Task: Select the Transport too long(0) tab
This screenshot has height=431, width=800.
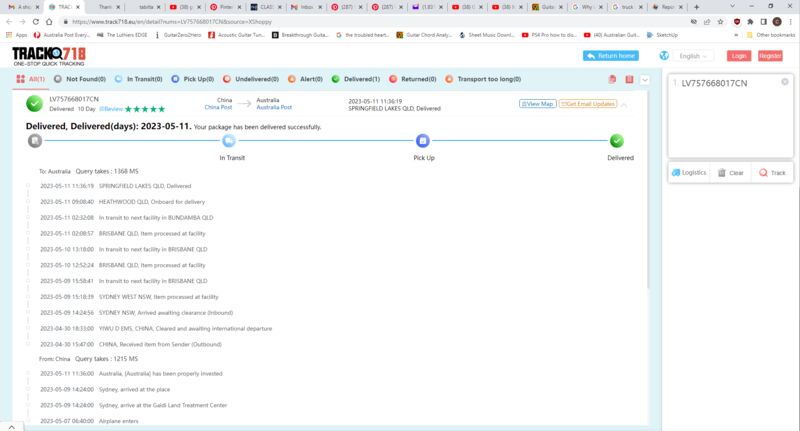Action: [x=483, y=79]
